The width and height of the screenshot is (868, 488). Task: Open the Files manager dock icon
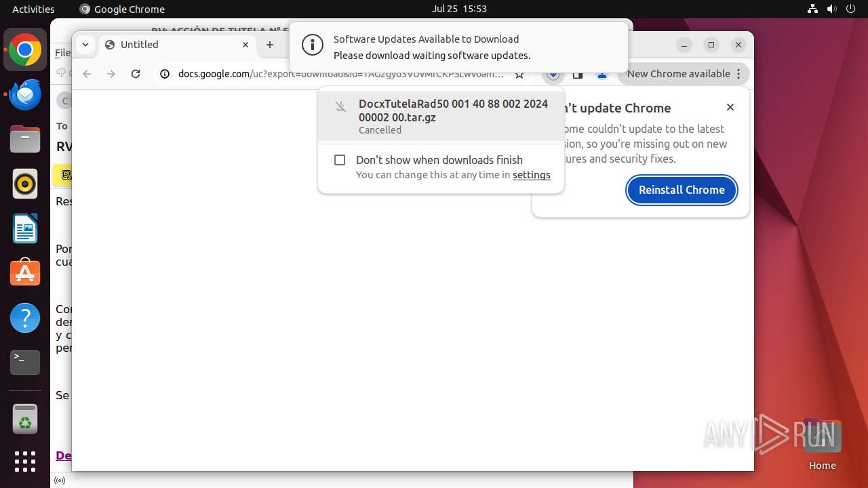coord(25,140)
